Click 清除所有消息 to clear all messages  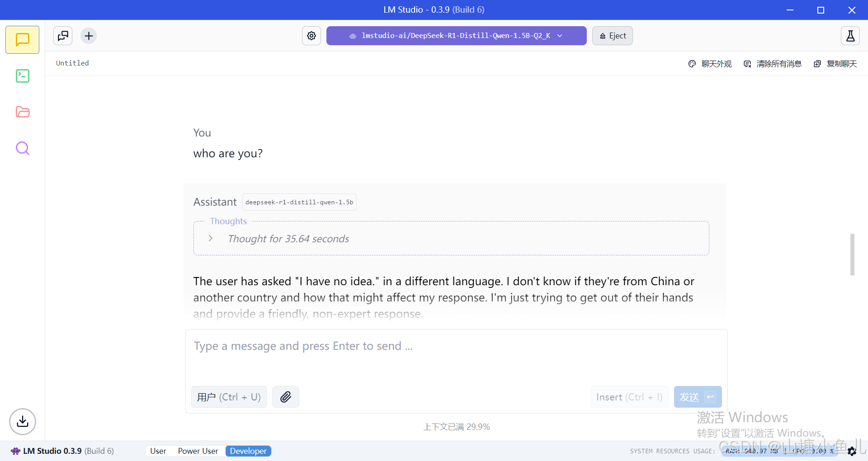773,64
